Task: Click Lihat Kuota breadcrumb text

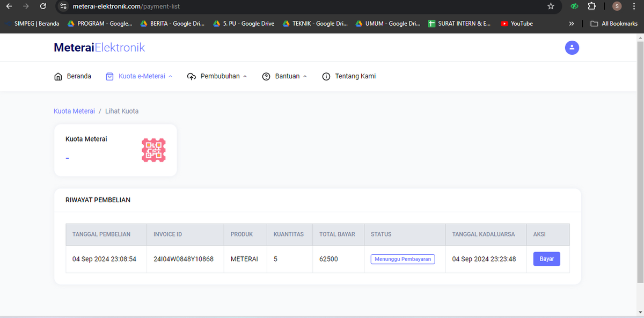Action: [122, 111]
